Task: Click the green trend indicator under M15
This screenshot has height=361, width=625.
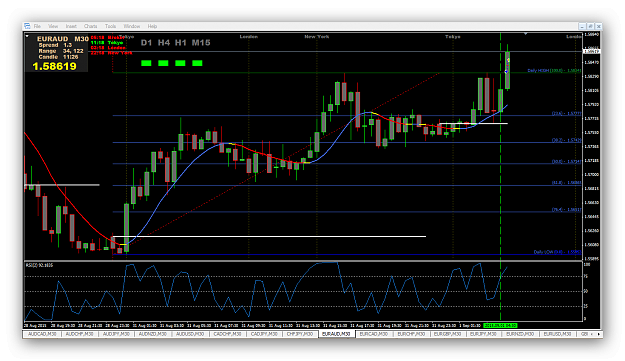Action: click(x=197, y=63)
